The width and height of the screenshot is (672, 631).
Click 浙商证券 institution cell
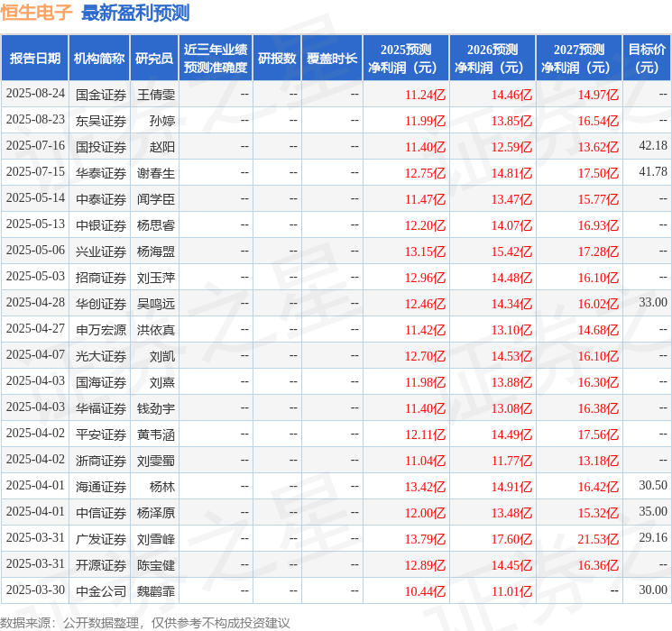click(101, 461)
